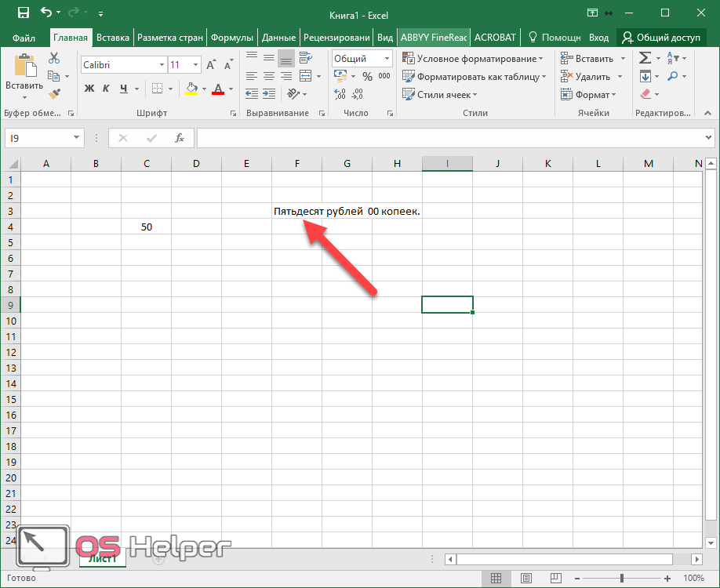Click the AutoSum sigma icon
Screen dimensions: 720x588
[x=645, y=58]
